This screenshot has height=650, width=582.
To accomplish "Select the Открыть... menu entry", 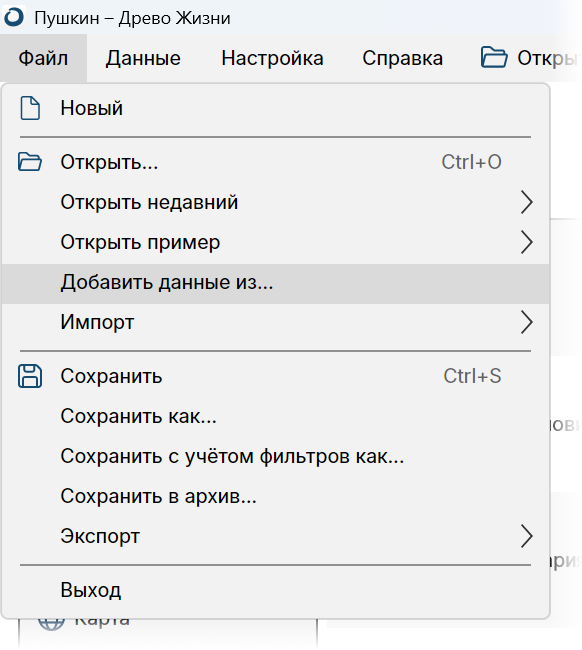I will (276, 162).
